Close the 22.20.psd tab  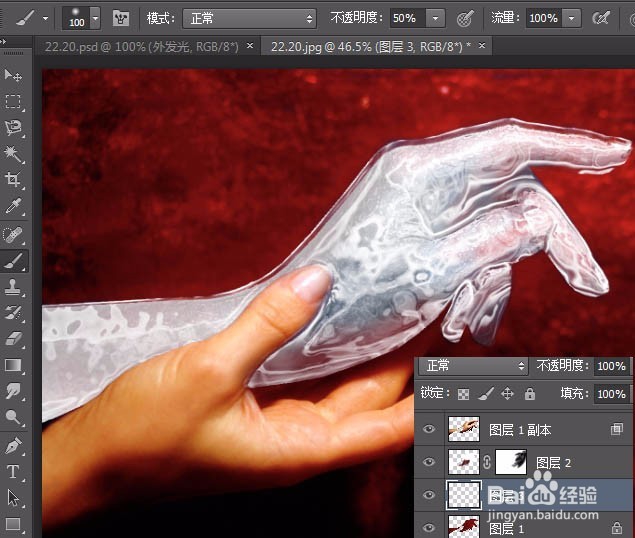pyautogui.click(x=250, y=45)
